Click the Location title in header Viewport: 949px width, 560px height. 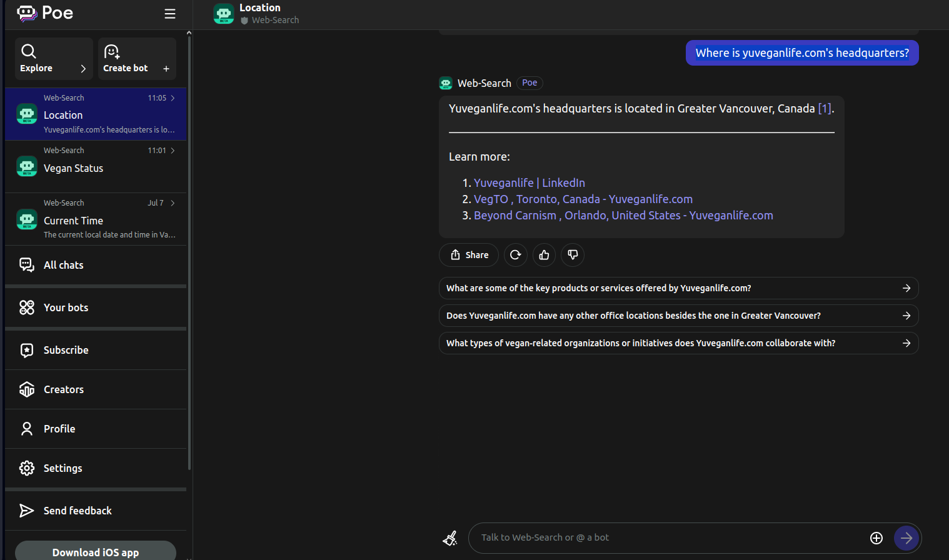pos(260,7)
